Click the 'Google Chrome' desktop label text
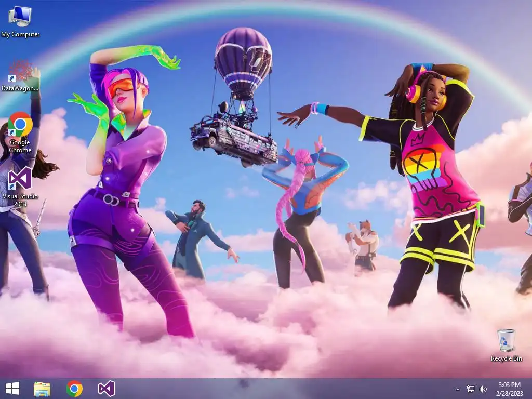Screen dimensions: 532x399 [x=20, y=146]
